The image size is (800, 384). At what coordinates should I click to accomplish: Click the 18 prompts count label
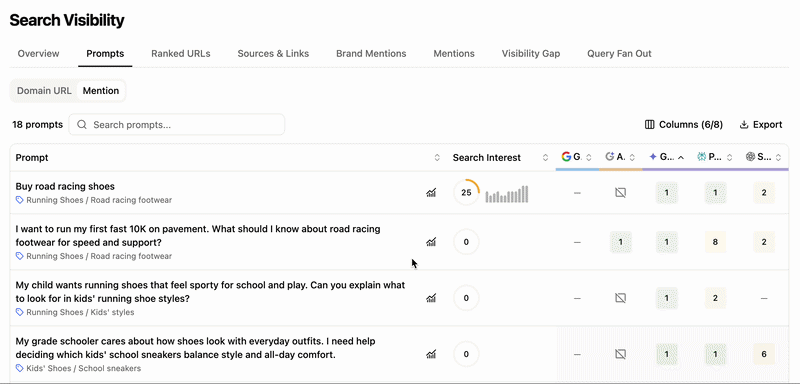point(38,124)
